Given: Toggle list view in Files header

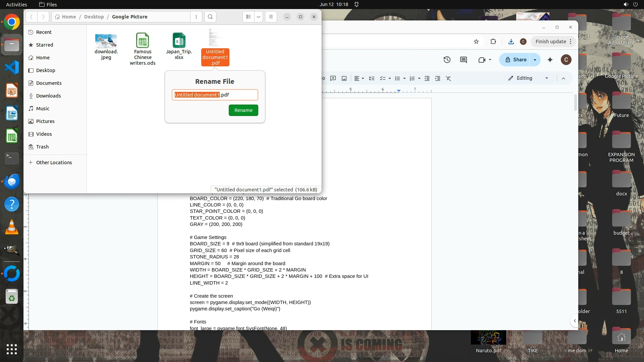Looking at the screenshot, I should (x=249, y=17).
